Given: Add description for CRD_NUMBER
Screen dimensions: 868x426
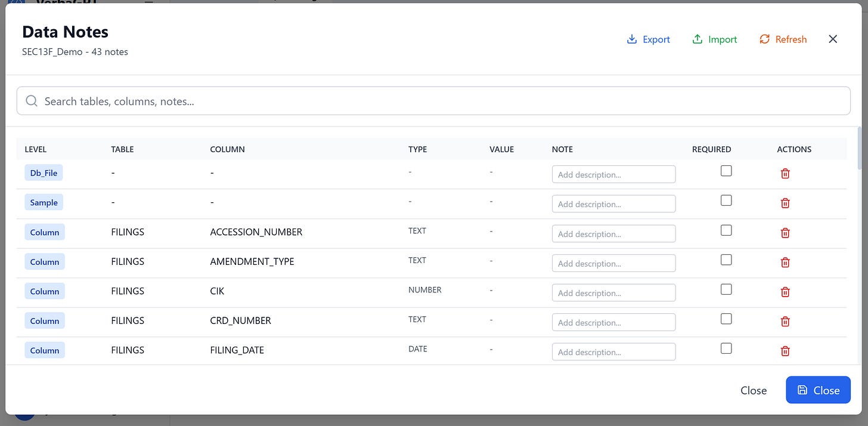Looking at the screenshot, I should pyautogui.click(x=613, y=322).
